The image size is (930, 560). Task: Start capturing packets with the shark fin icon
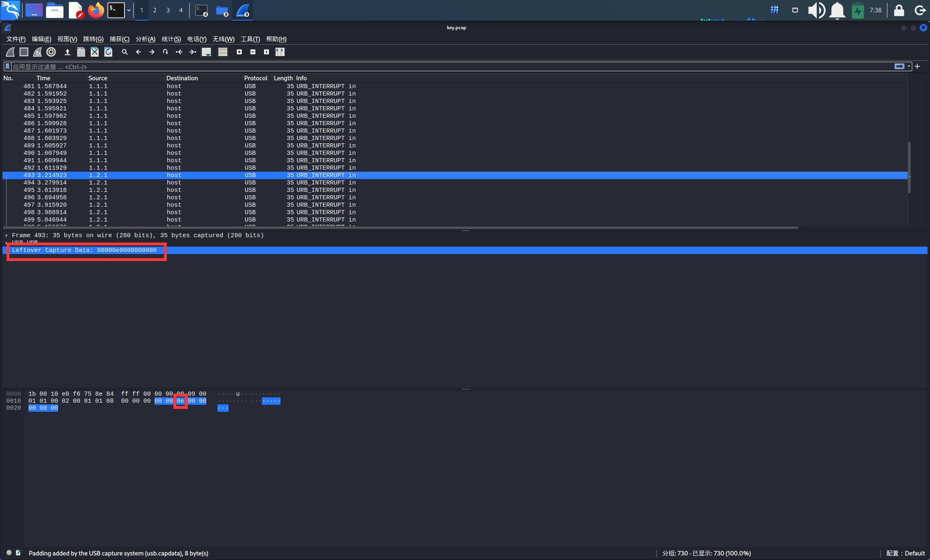click(x=10, y=52)
